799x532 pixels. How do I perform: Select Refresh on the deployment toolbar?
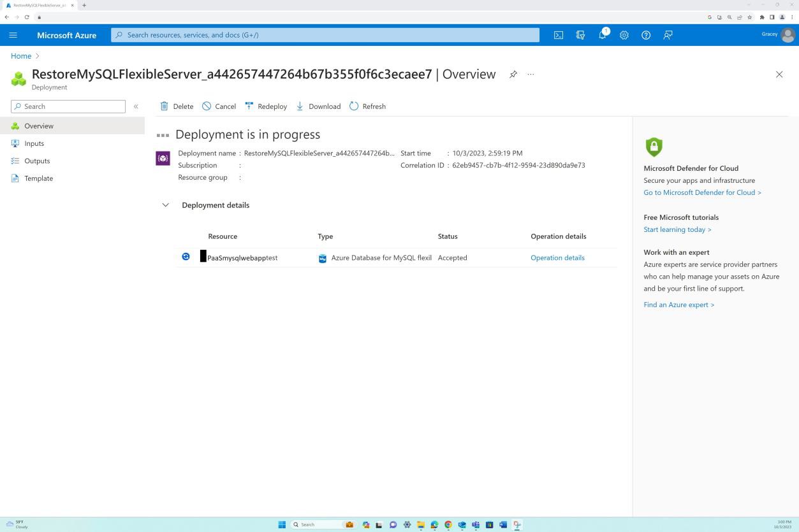(368, 106)
